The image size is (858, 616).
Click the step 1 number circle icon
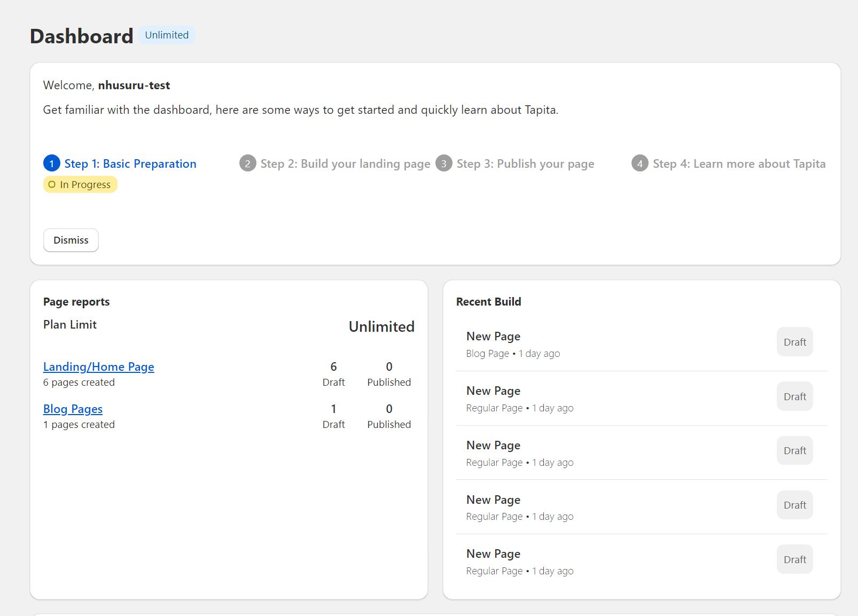tap(52, 163)
